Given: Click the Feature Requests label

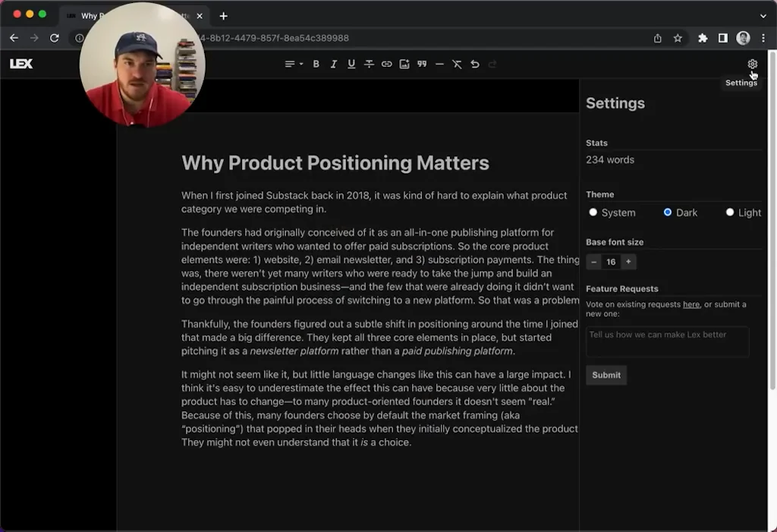Looking at the screenshot, I should (x=622, y=289).
